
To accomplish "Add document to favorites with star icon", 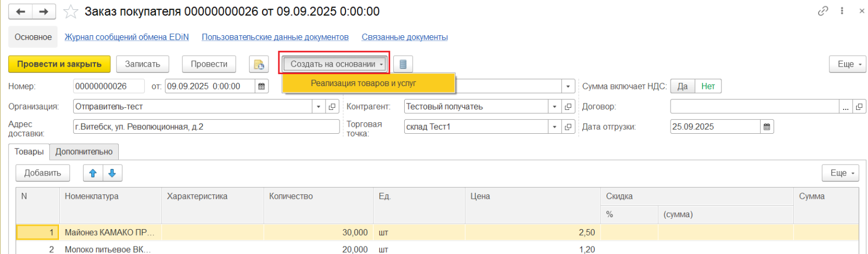I will pos(71,11).
